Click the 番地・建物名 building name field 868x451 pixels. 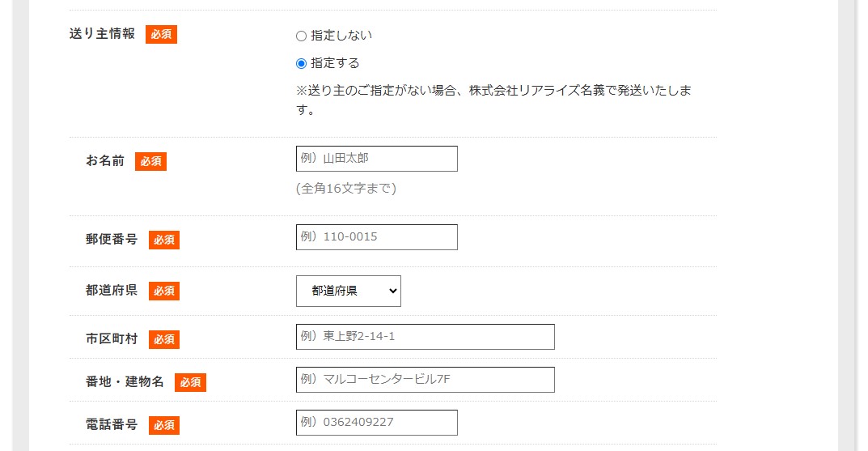426,380
